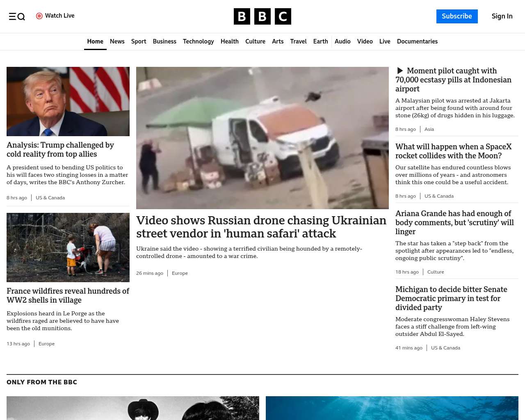Open the Russian drone chasing Ukrainian vendor headline
Viewport: 525px width, 420px height.
pyautogui.click(x=261, y=227)
